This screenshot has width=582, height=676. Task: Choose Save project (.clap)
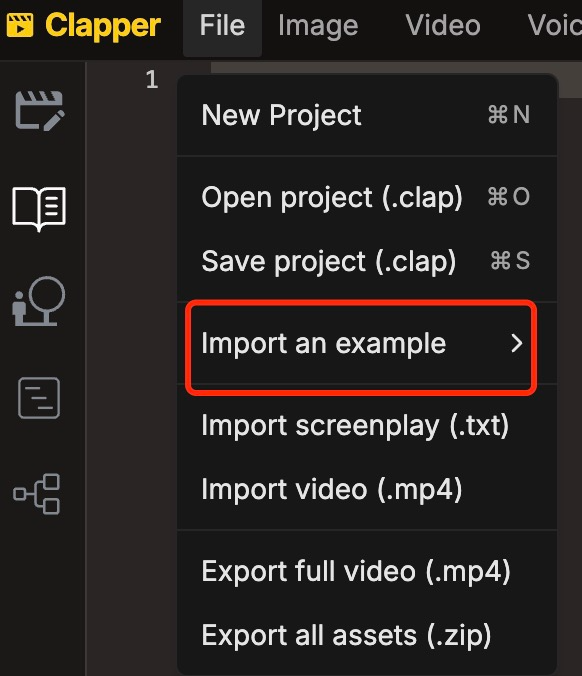click(366, 261)
